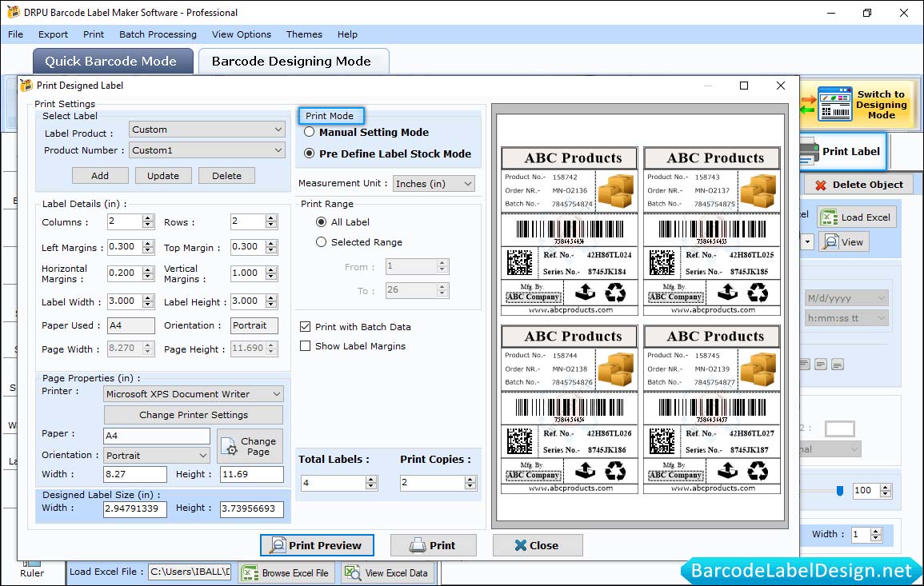Click Top Margin stepper
Image resolution: width=924 pixels, height=586 pixels.
click(x=271, y=247)
